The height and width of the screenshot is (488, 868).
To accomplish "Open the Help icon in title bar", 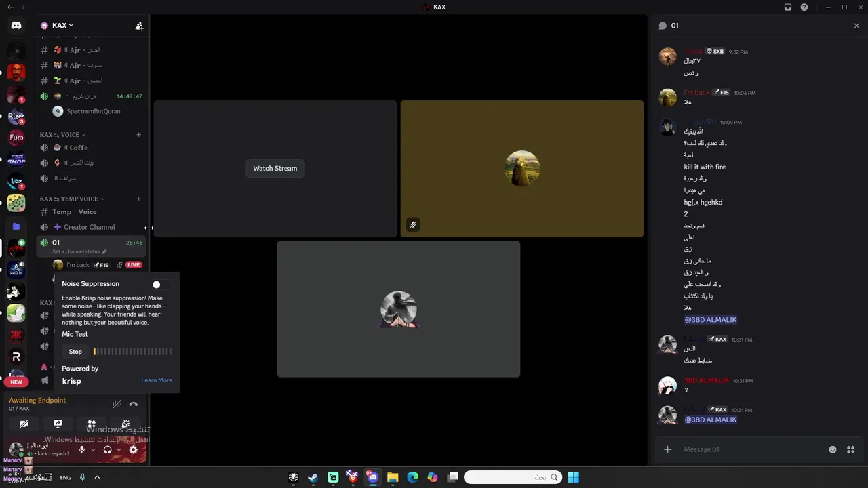I will (804, 7).
